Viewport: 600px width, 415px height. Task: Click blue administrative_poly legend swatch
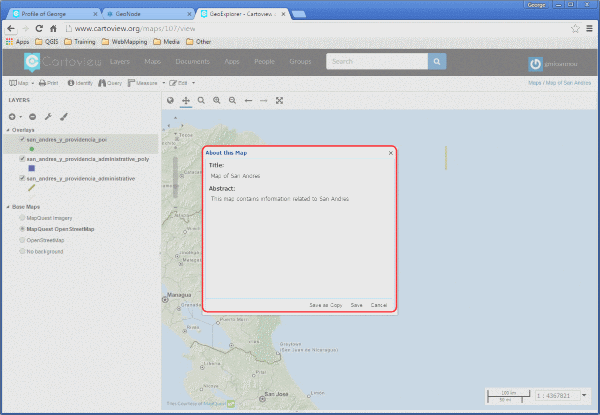32,168
